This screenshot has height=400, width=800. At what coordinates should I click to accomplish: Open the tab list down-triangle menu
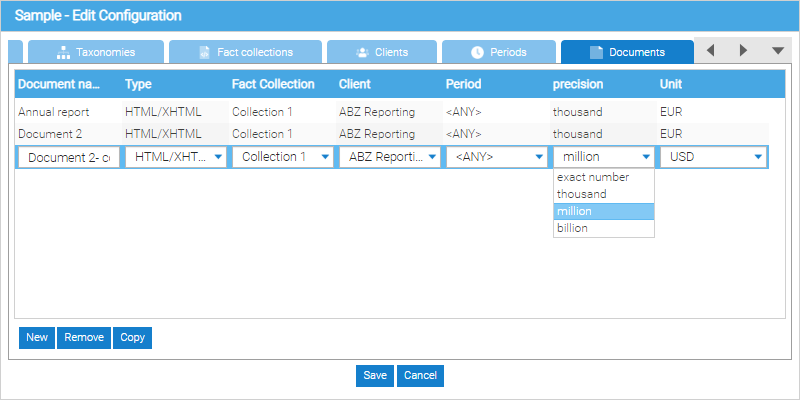(x=778, y=51)
